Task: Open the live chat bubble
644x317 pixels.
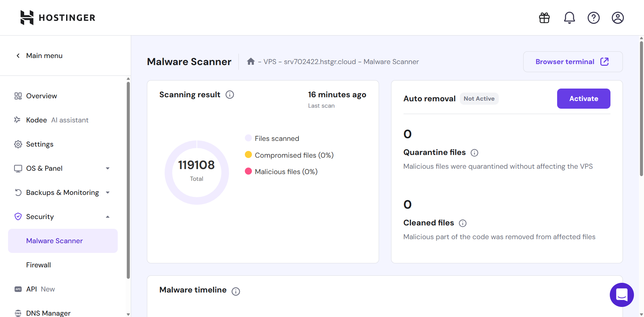Action: 622,295
